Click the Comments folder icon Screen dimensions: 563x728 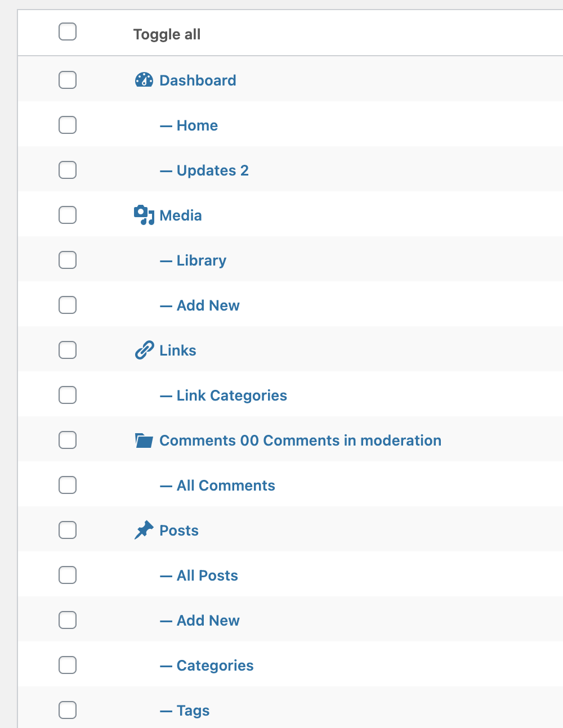[x=144, y=439]
